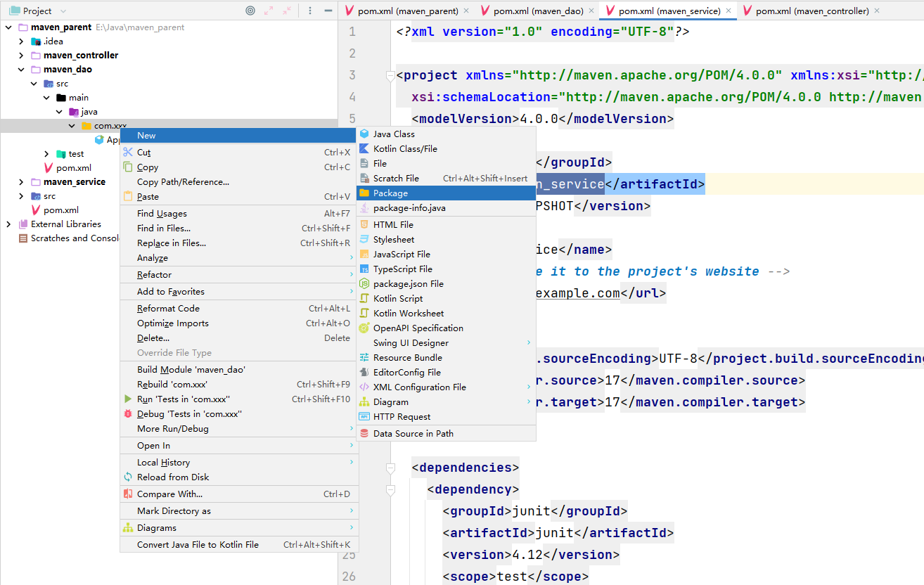The height and width of the screenshot is (585, 924).
Task: Collapse the maven_parent root node
Action: [x=8, y=27]
